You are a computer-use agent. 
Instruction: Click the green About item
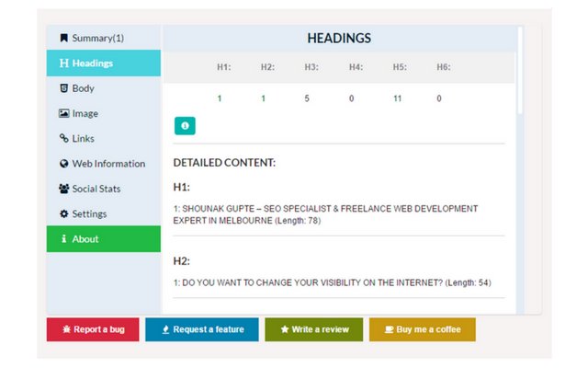tap(104, 239)
